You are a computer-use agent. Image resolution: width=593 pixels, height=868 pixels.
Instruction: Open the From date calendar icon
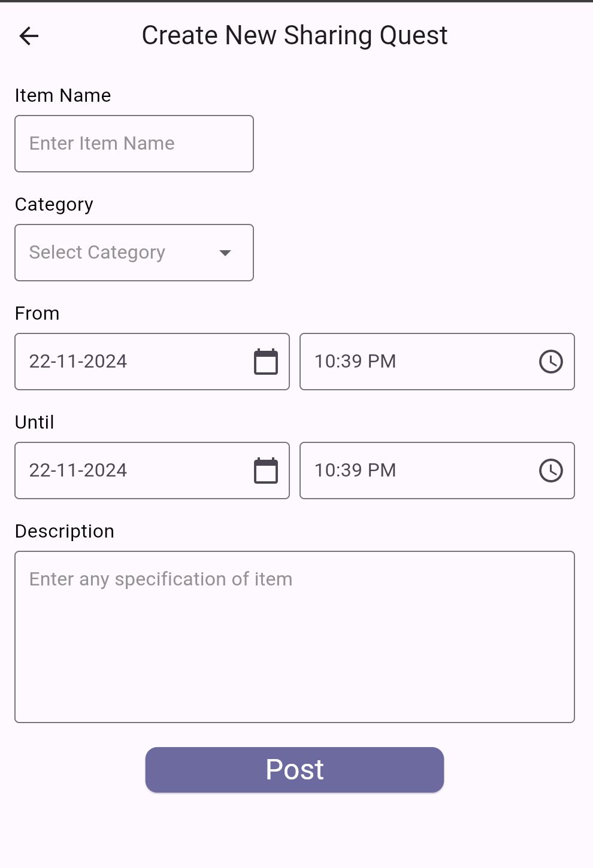click(266, 362)
